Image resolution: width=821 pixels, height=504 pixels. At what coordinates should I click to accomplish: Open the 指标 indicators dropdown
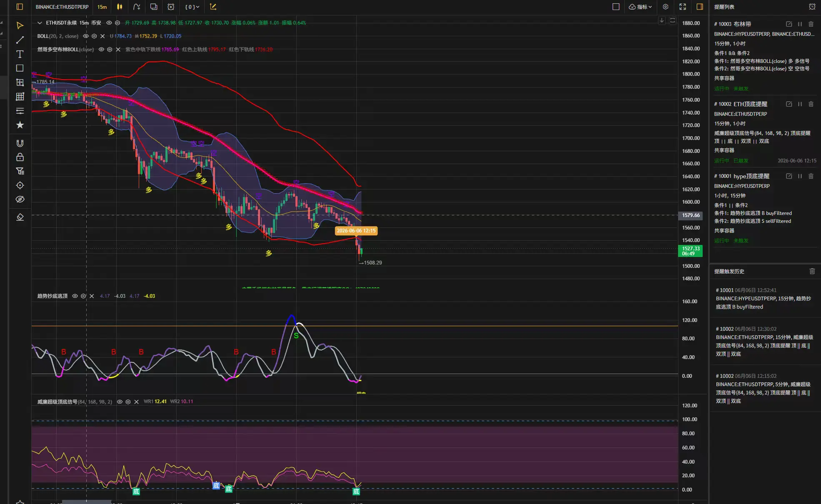click(x=641, y=7)
